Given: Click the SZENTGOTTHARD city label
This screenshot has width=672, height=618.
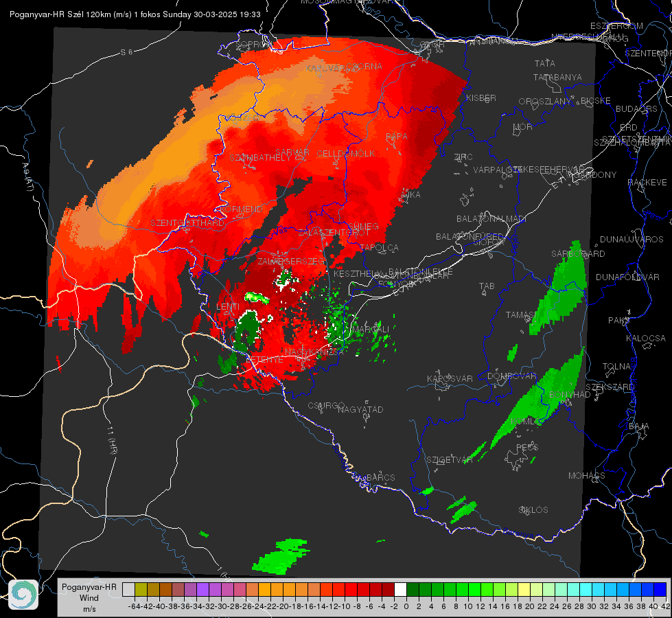Looking at the screenshot, I should point(187,223).
